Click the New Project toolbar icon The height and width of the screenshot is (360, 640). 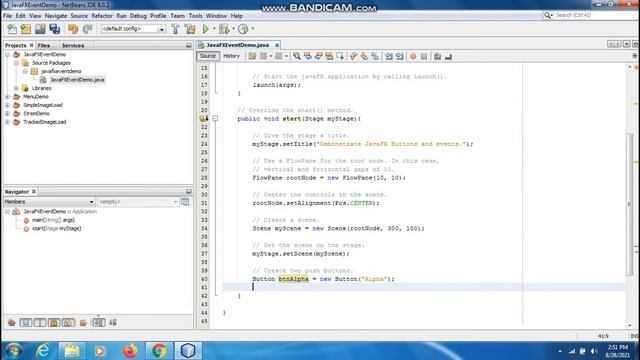pyautogui.click(x=26, y=29)
